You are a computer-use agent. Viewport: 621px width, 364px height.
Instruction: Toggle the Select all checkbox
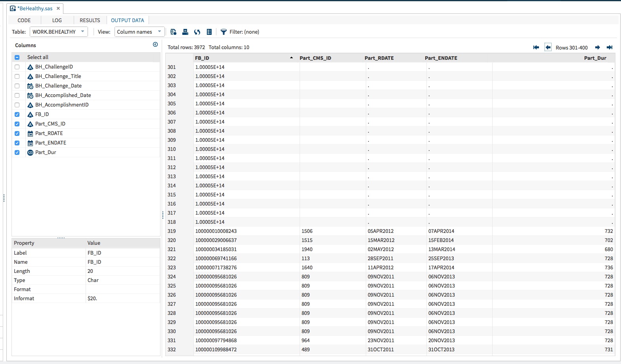click(17, 57)
